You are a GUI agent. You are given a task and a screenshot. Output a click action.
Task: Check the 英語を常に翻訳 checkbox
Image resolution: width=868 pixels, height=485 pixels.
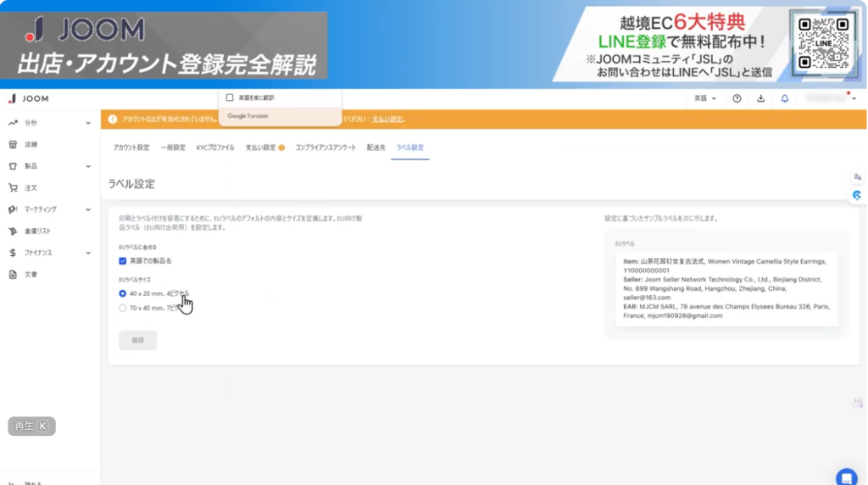tap(230, 98)
